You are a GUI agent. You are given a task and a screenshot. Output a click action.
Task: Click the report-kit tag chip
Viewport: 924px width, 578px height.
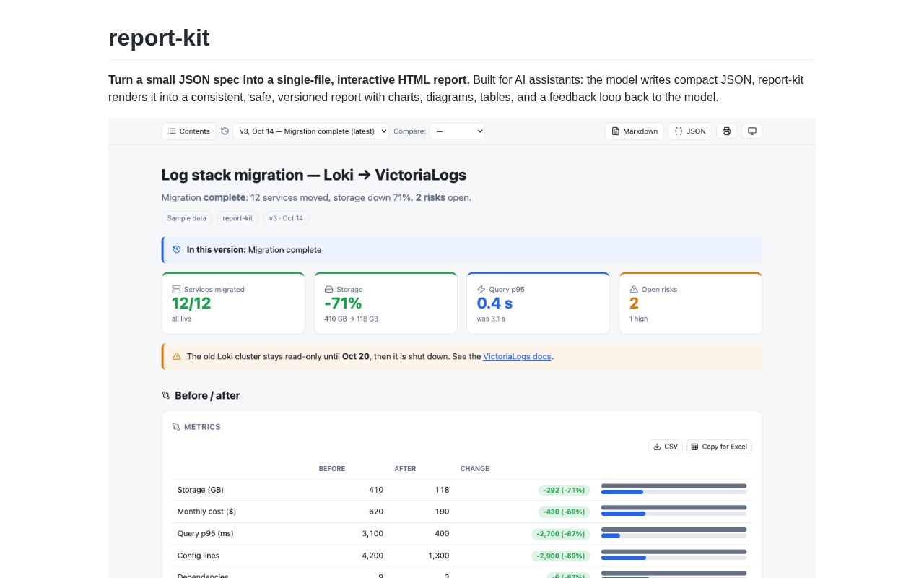pyautogui.click(x=237, y=218)
